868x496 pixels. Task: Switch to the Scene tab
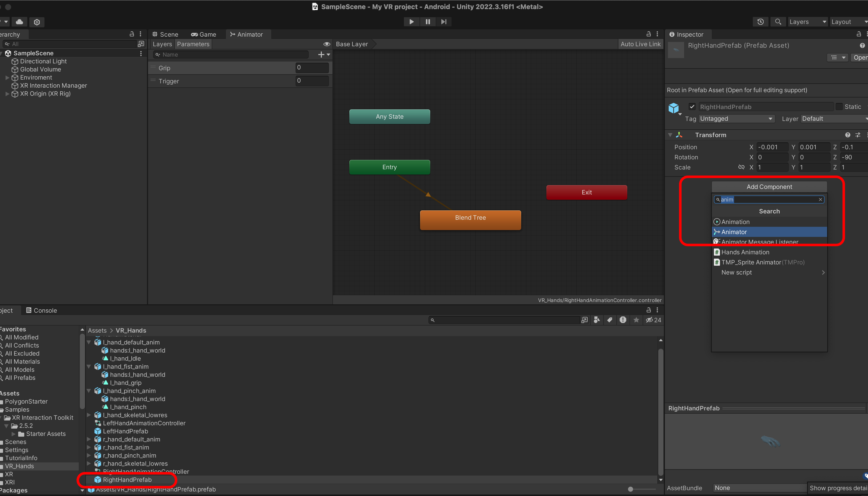click(165, 34)
